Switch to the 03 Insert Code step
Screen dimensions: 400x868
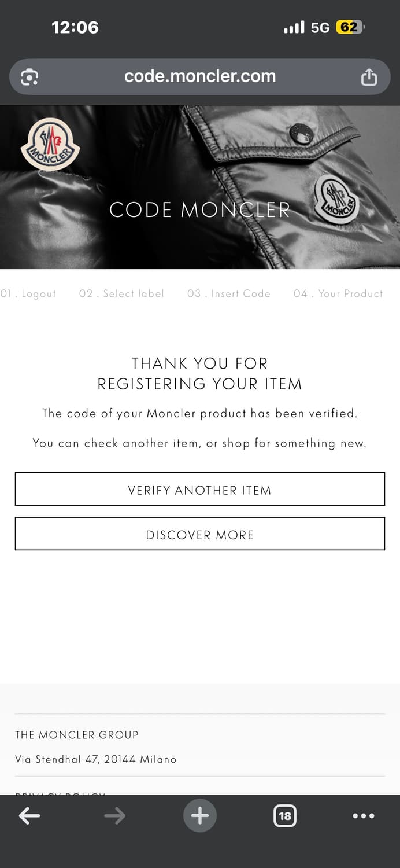229,294
